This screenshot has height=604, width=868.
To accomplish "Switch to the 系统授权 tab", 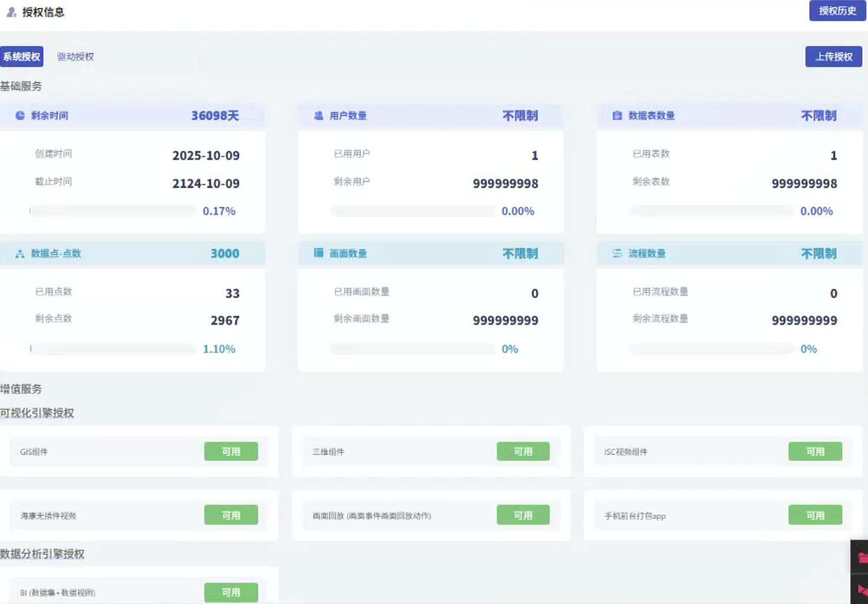I will click(x=22, y=57).
